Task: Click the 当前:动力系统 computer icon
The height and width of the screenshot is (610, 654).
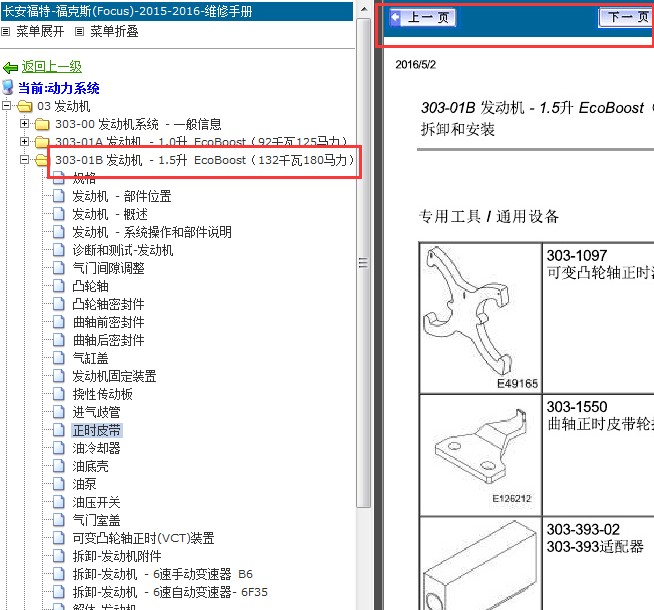Action: 8,88
